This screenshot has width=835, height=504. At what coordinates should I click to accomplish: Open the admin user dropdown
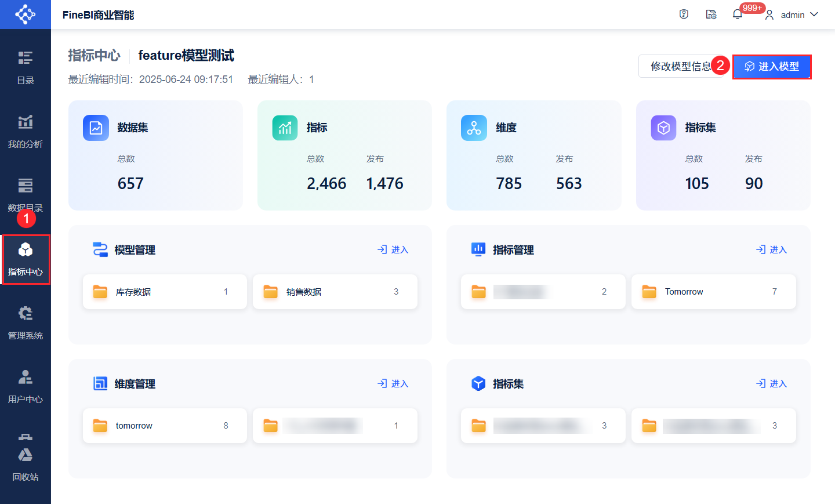pos(792,14)
